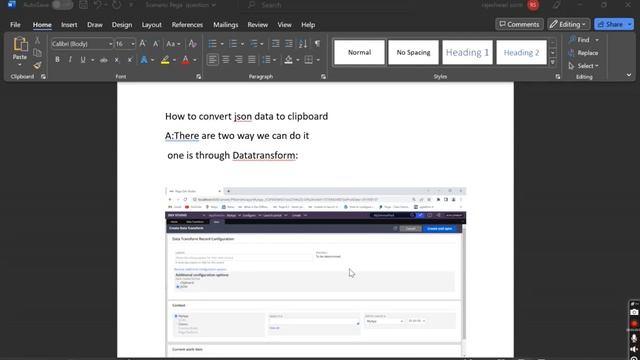
Task: Toggle Underline formatting
Action: (83, 60)
